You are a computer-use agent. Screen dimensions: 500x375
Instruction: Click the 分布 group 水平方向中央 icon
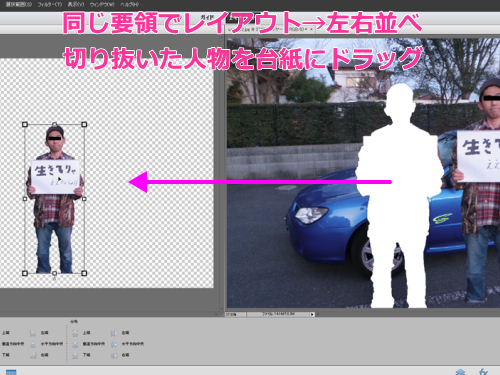[x=114, y=344]
